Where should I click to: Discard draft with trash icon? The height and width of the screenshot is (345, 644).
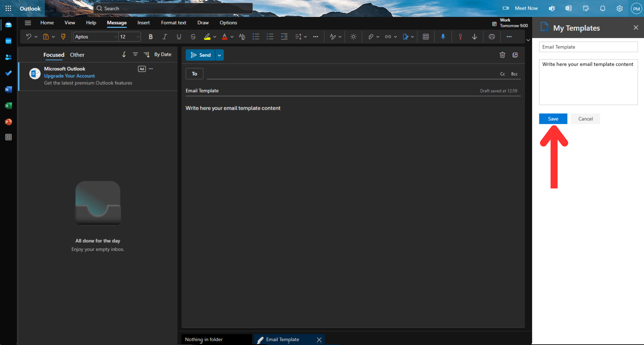click(502, 55)
